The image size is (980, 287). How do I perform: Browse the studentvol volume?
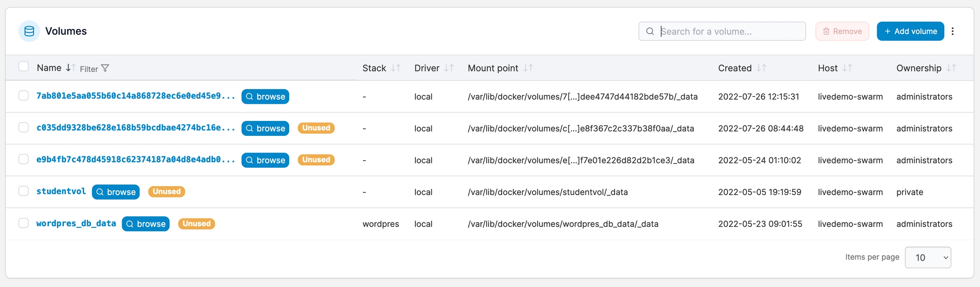coord(116,192)
